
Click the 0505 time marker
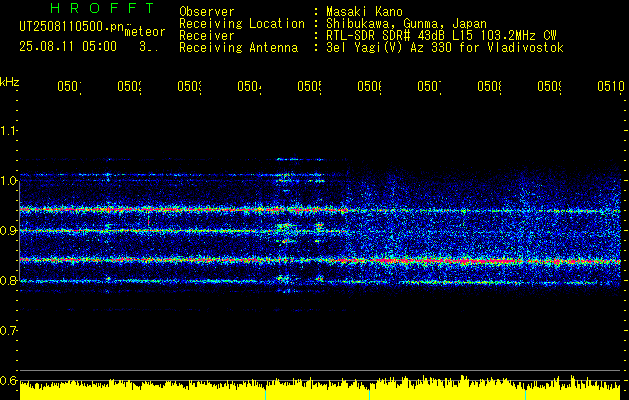tap(309, 86)
